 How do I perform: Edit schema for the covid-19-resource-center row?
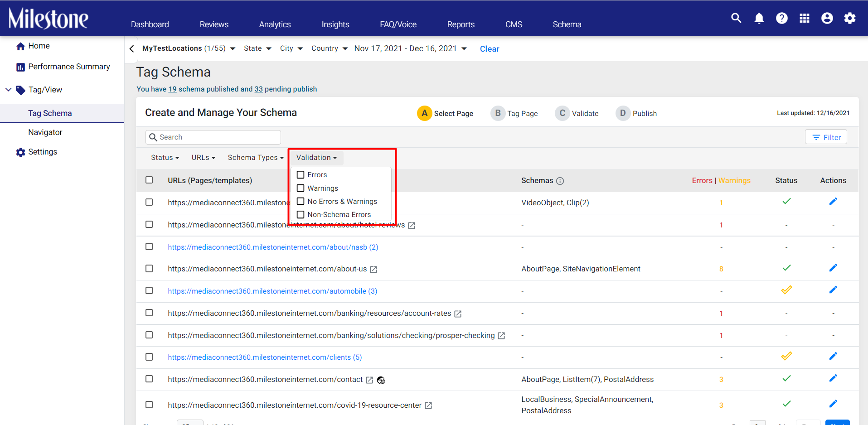(x=833, y=404)
